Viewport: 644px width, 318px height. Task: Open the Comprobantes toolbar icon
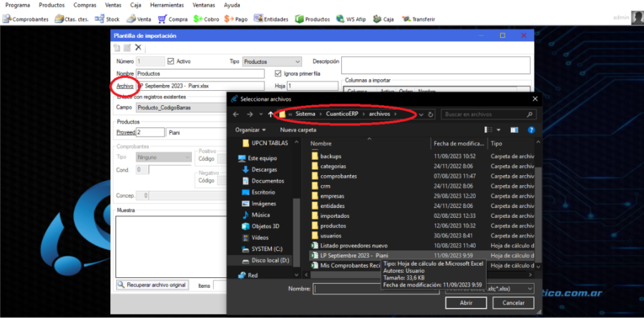tap(26, 19)
